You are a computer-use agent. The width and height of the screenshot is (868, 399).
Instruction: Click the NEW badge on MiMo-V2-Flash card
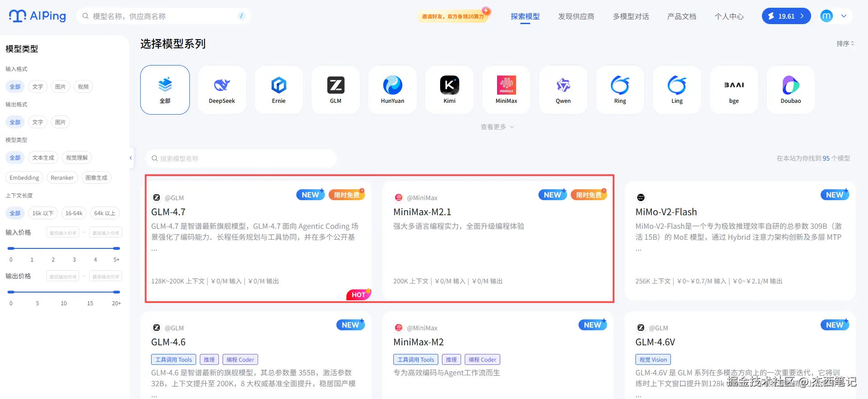click(835, 195)
